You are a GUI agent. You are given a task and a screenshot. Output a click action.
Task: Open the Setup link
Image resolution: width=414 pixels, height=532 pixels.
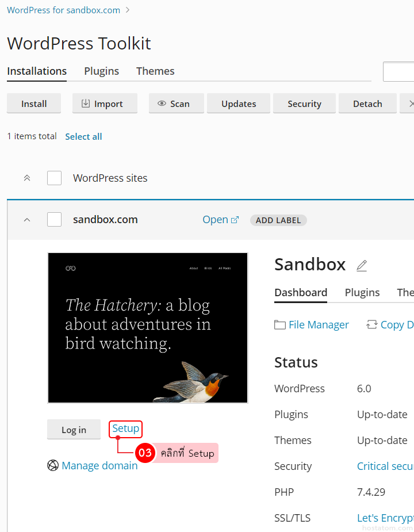click(x=125, y=428)
